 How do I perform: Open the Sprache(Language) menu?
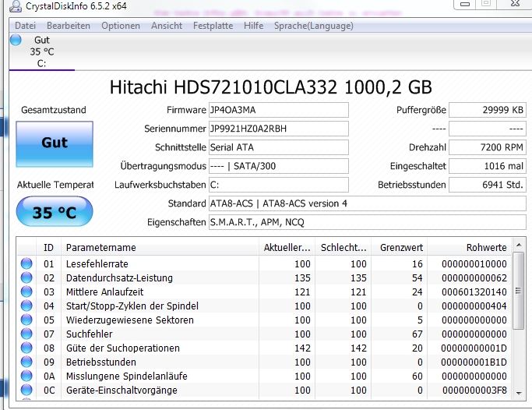point(313,26)
